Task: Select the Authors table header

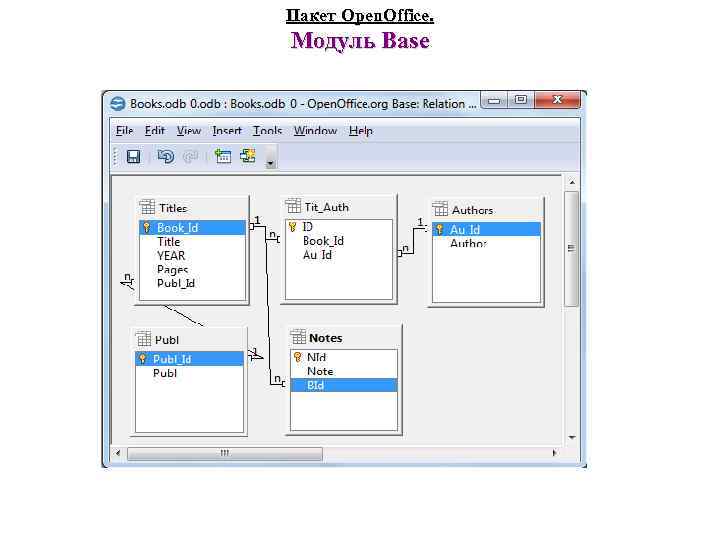Action: (x=487, y=210)
